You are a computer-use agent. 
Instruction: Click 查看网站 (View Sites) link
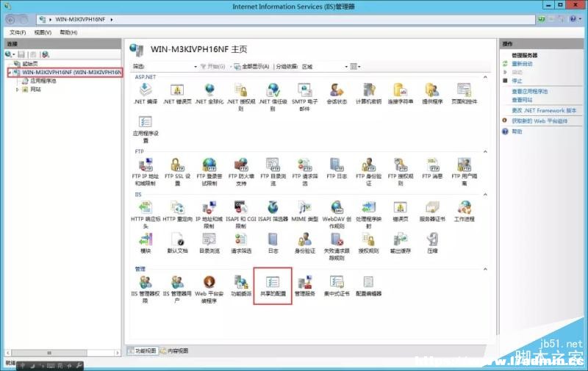tap(522, 100)
